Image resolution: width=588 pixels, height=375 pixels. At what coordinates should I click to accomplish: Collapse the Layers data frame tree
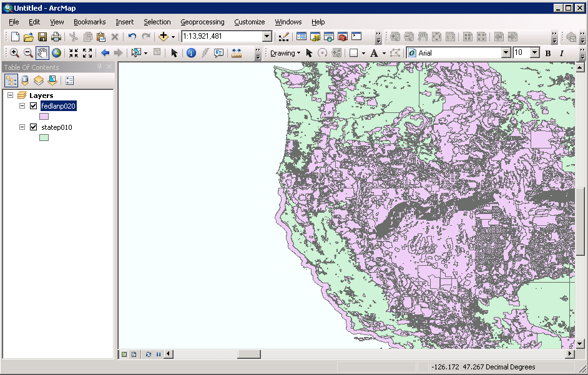pos(10,95)
